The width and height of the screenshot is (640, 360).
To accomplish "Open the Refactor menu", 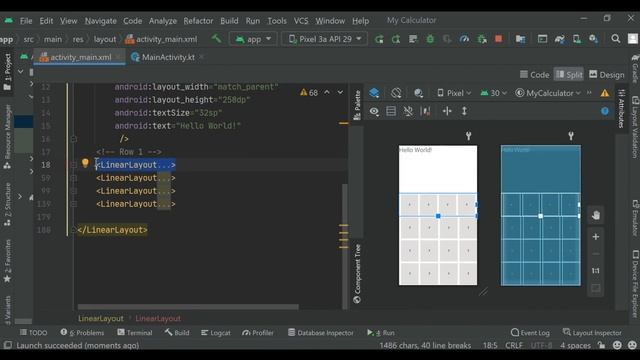I will (x=198, y=20).
